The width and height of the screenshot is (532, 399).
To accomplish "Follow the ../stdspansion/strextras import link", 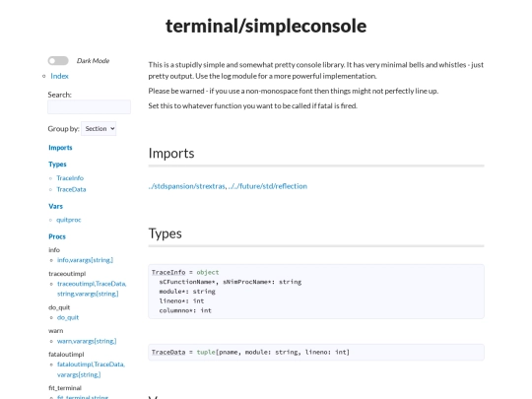I will click(186, 186).
